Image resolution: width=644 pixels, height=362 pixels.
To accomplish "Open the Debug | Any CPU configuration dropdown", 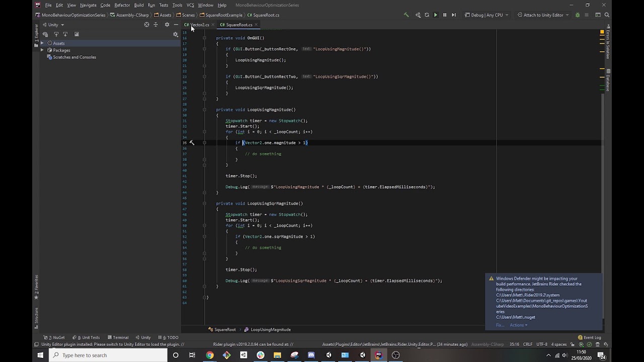I will [x=487, y=15].
